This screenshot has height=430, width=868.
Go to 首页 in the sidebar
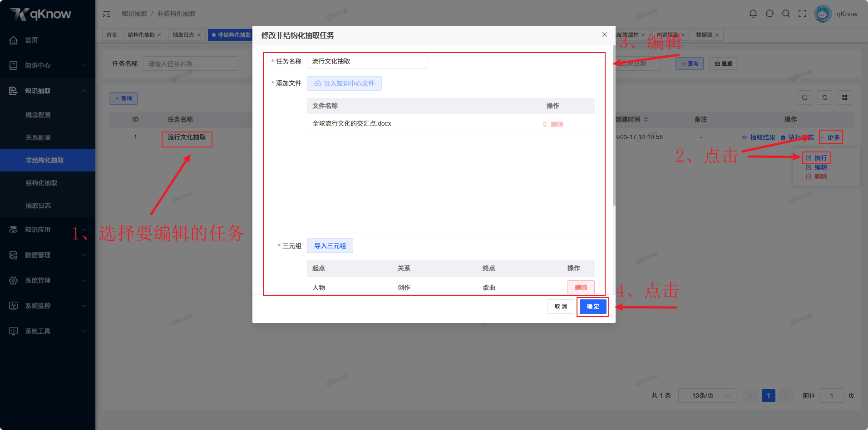point(48,40)
